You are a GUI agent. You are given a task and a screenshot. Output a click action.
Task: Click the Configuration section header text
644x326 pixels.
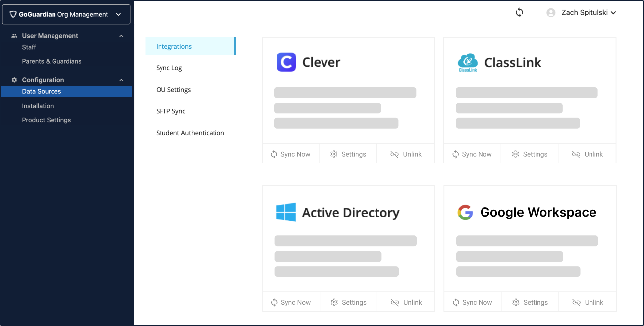[43, 80]
